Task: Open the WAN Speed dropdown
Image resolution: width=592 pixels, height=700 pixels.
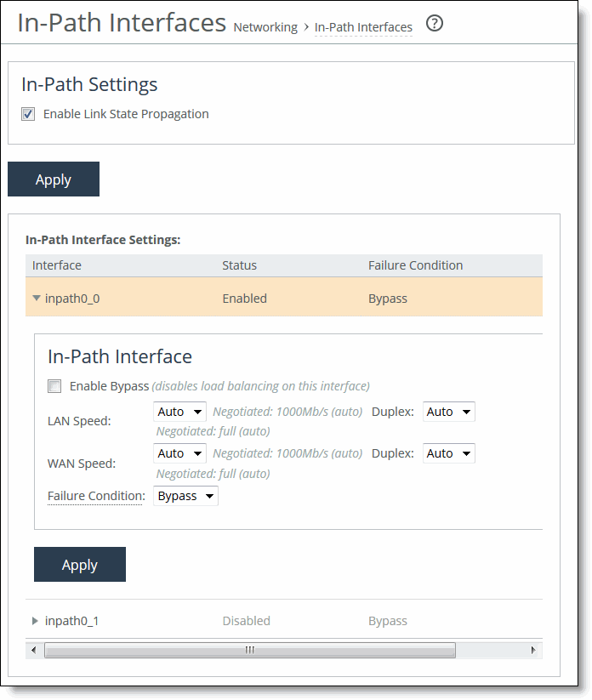Action: [x=179, y=452]
